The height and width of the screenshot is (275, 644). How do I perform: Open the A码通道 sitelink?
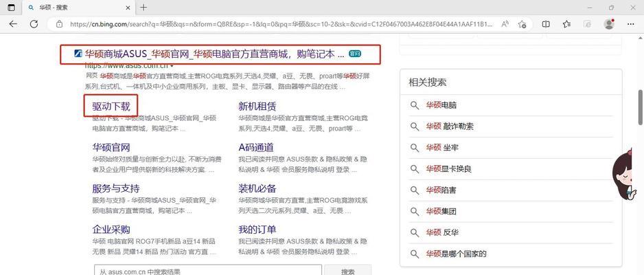[256, 147]
